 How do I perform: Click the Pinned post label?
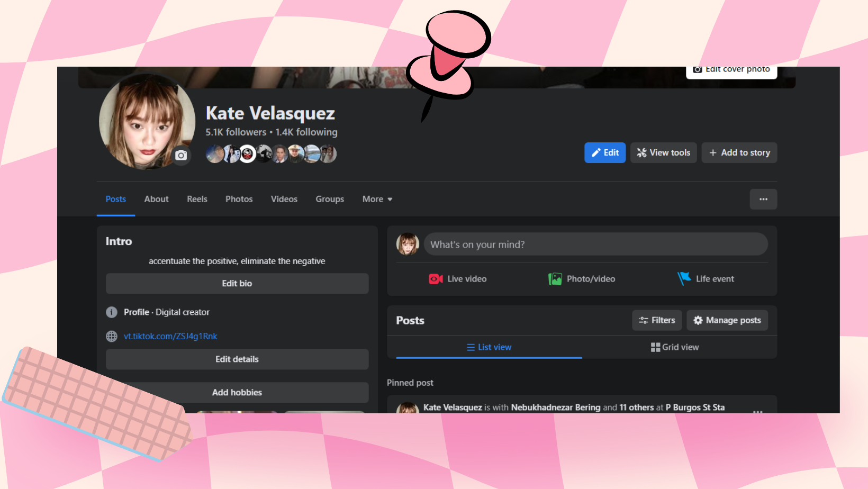pyautogui.click(x=410, y=383)
